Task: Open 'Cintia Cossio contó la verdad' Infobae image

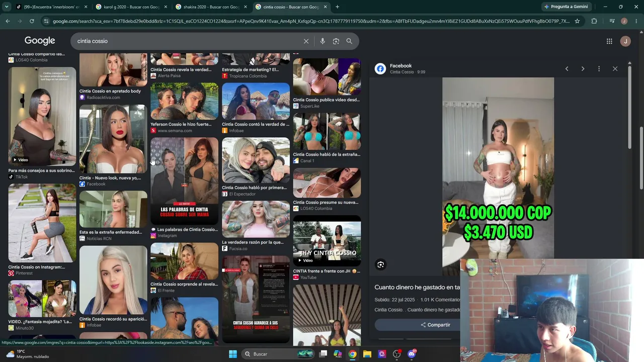Action: pos(256,101)
